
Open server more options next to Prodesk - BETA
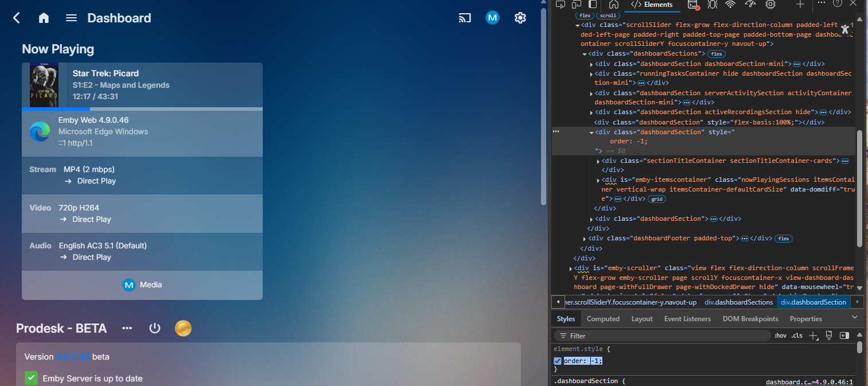[x=127, y=328]
